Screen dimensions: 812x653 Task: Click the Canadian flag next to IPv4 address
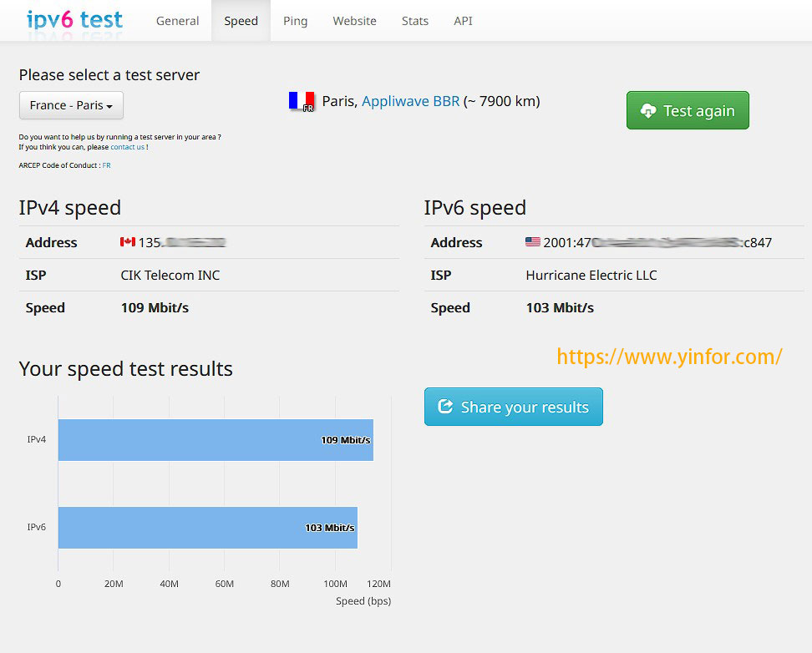tap(128, 242)
